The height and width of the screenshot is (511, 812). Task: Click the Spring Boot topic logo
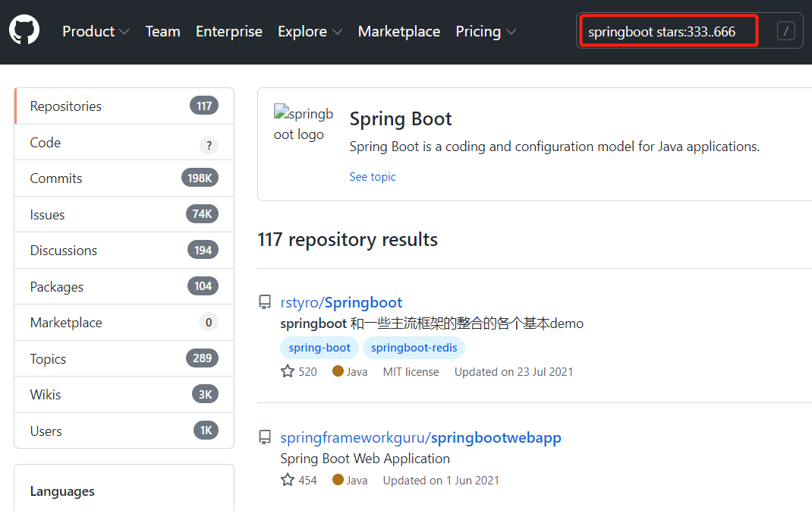303,124
